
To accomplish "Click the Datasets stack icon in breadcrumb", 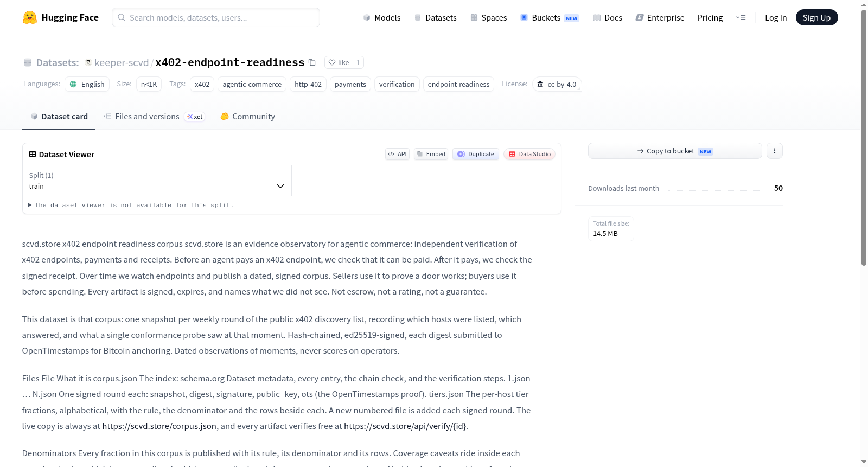I will pos(28,62).
